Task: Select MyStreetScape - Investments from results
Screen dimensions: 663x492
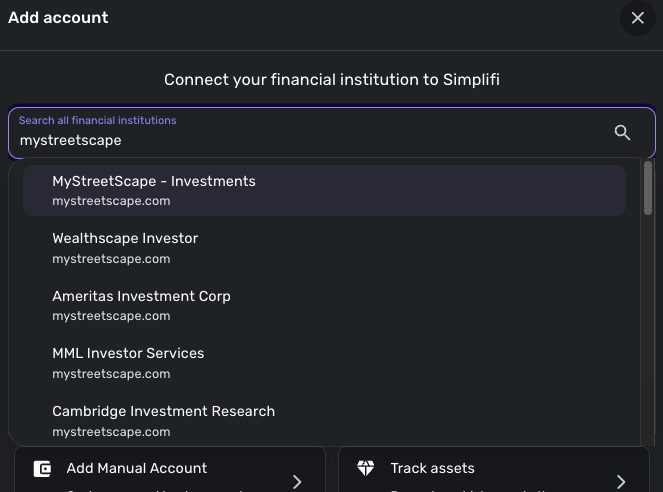Action: (154, 181)
